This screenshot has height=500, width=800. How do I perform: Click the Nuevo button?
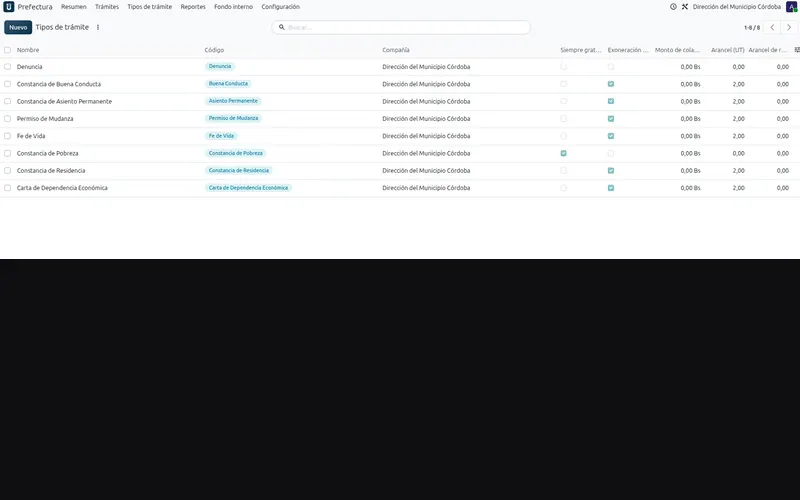click(18, 27)
